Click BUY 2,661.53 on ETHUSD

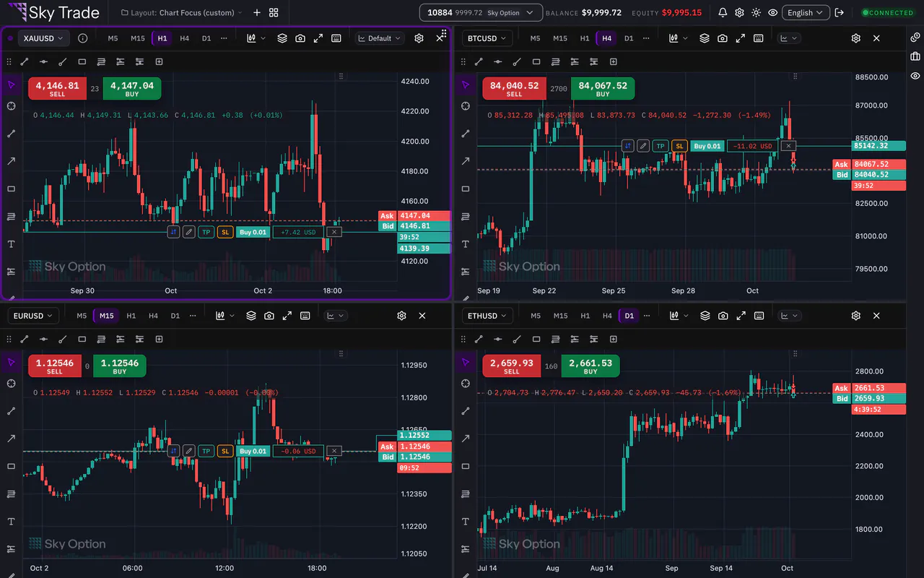point(590,366)
